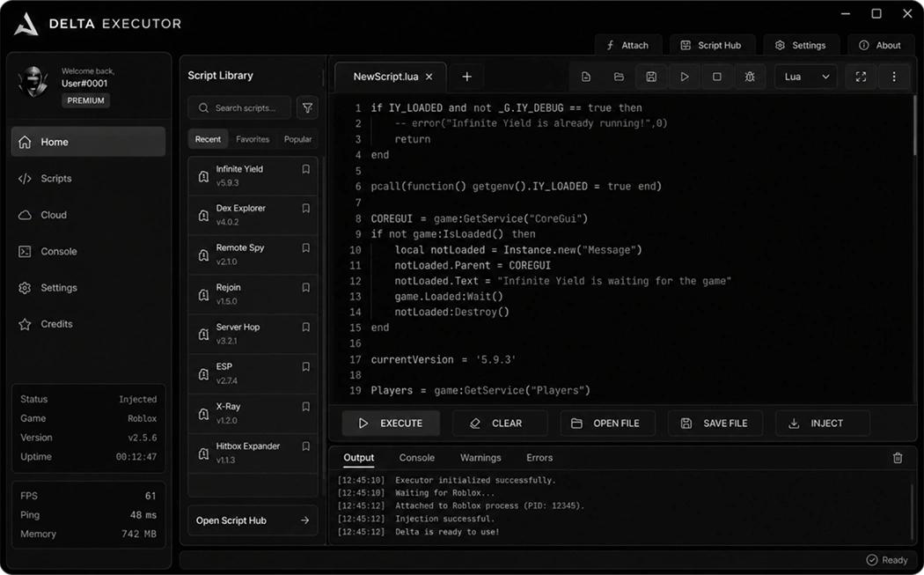Bookmark the Dex Explorer script
The height and width of the screenshot is (575, 924).
click(x=306, y=208)
